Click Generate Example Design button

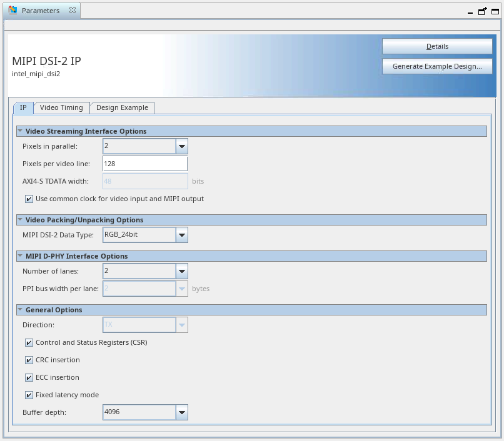437,66
